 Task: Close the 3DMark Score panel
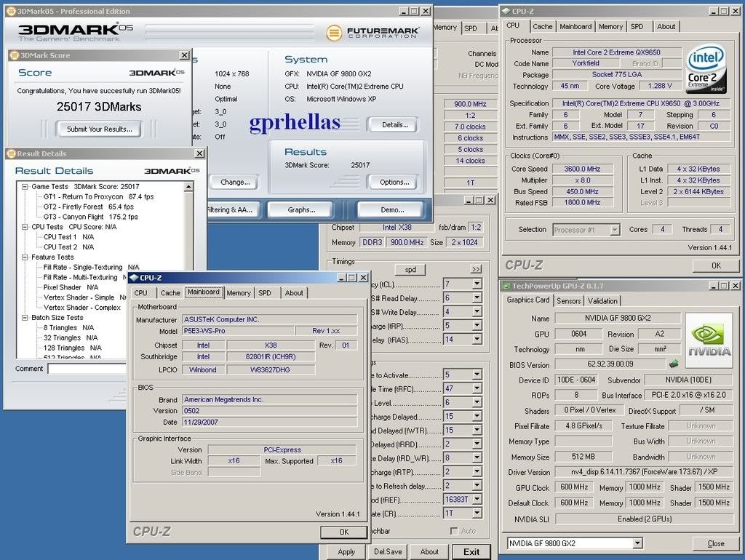pyautogui.click(x=185, y=55)
